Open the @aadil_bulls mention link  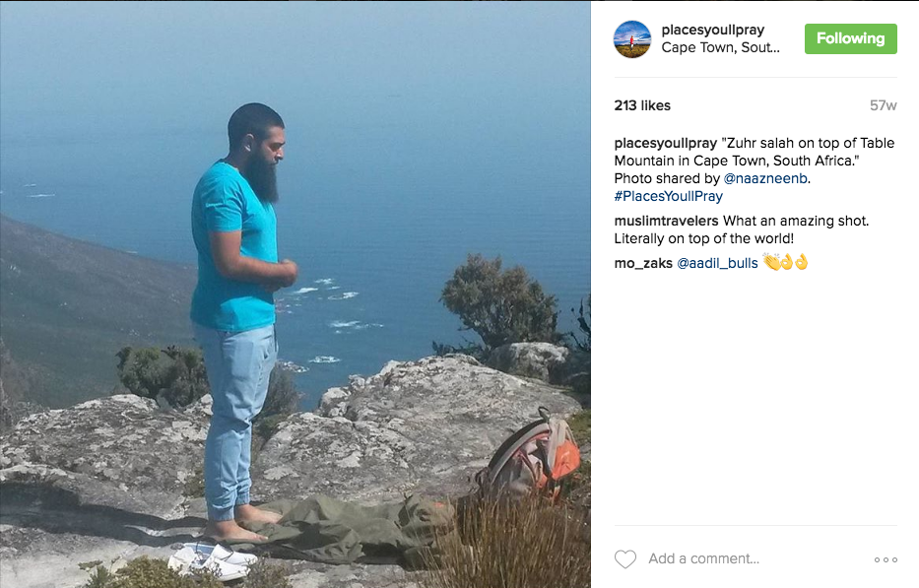[717, 263]
